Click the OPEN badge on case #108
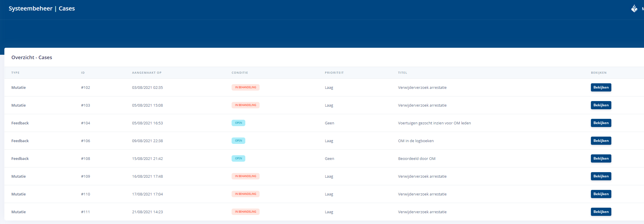 click(x=238, y=158)
